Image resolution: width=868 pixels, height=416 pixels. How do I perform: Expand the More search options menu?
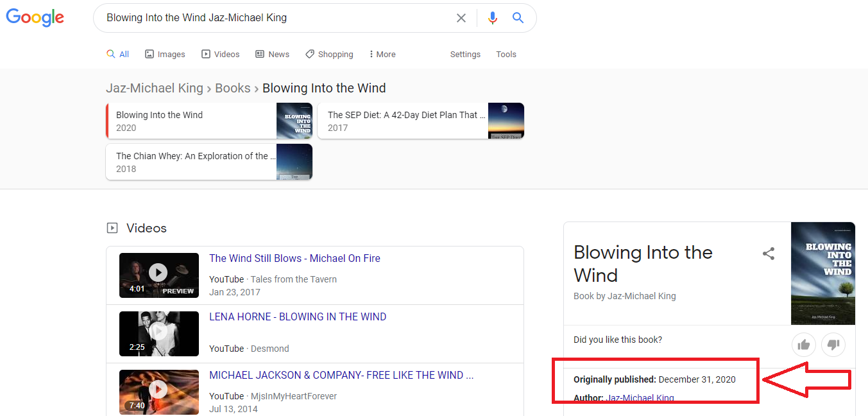click(382, 55)
